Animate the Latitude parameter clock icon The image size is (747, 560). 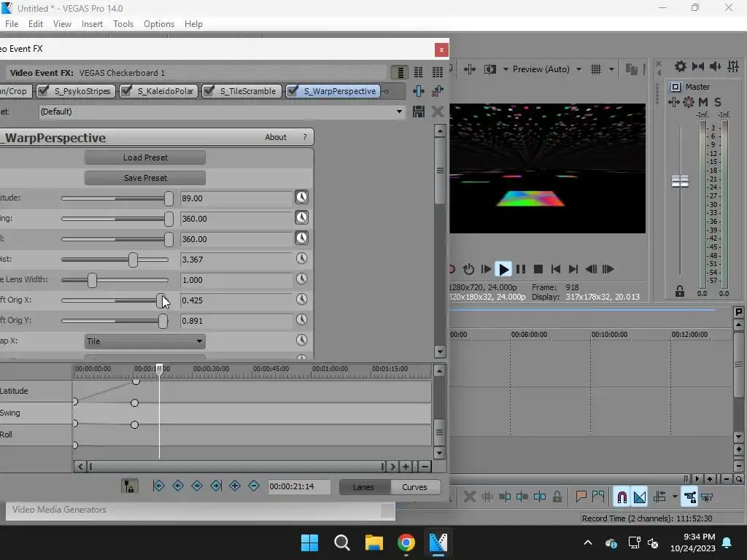pyautogui.click(x=301, y=197)
